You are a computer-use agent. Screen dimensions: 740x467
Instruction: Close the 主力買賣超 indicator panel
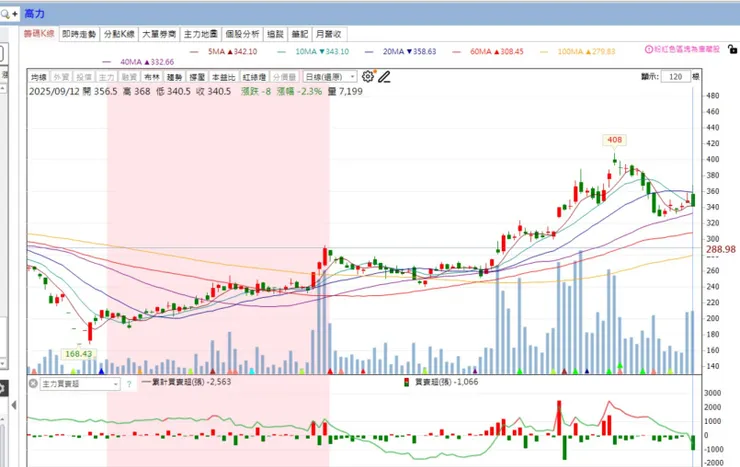pyautogui.click(x=33, y=384)
